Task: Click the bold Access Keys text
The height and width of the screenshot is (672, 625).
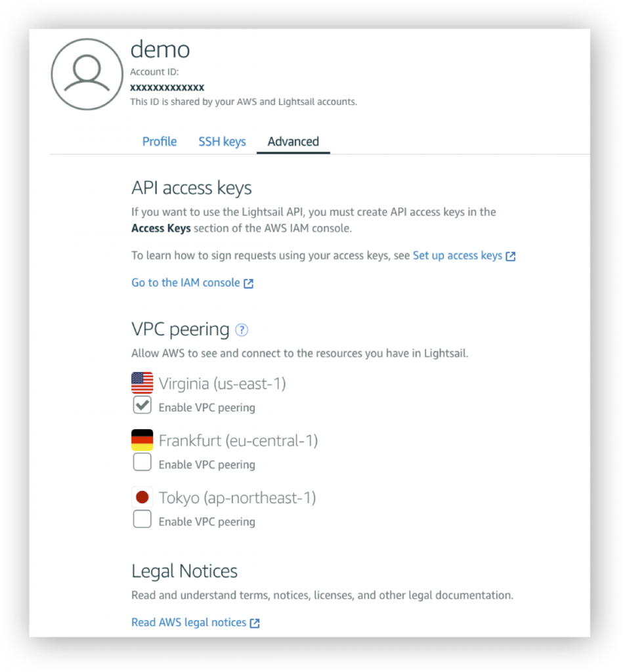Action: click(x=162, y=228)
